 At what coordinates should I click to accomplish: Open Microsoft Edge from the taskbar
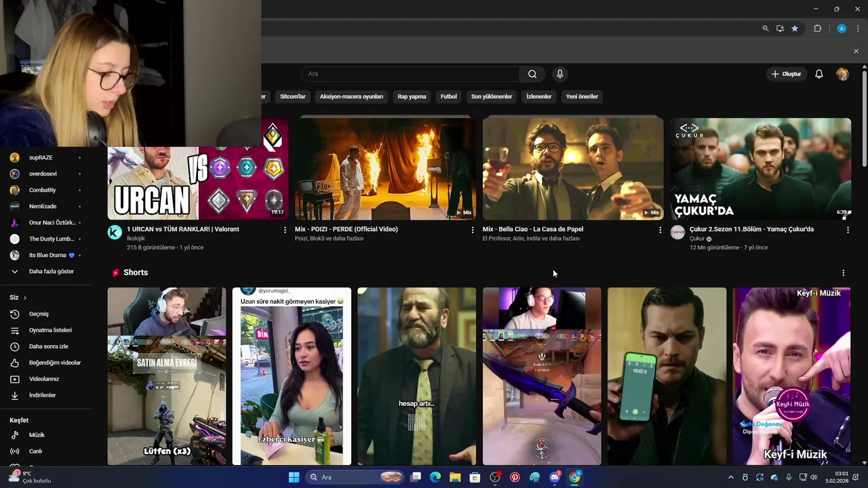click(435, 477)
